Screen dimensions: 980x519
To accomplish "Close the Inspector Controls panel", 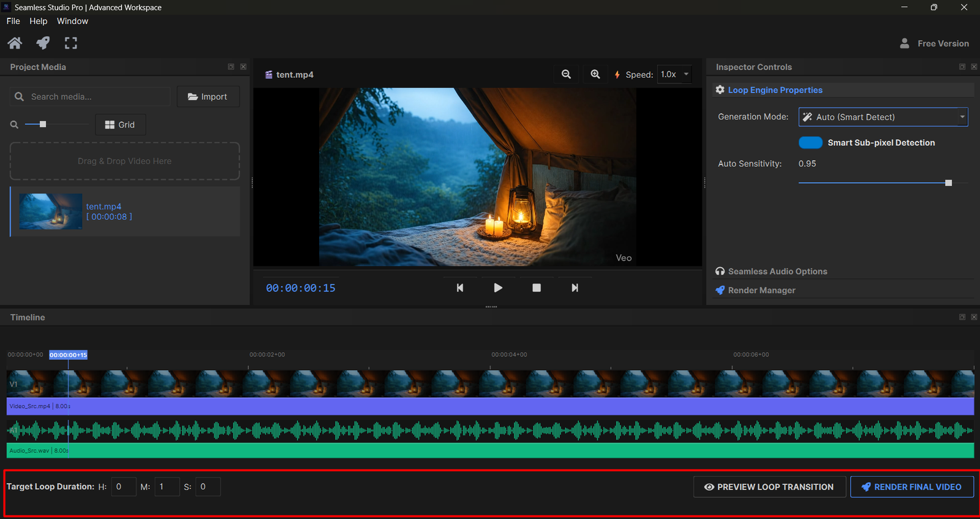I will point(974,67).
